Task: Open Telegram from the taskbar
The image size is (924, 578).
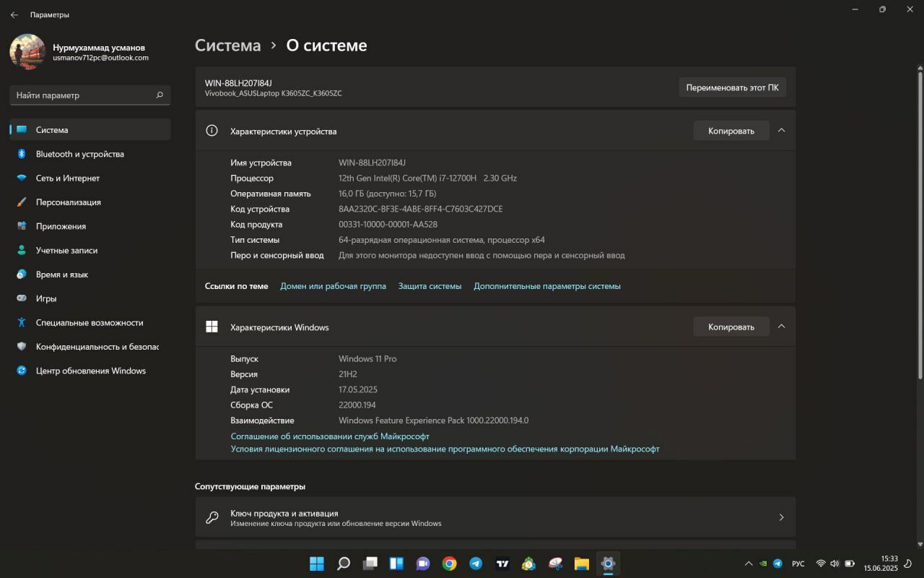Action: (476, 564)
